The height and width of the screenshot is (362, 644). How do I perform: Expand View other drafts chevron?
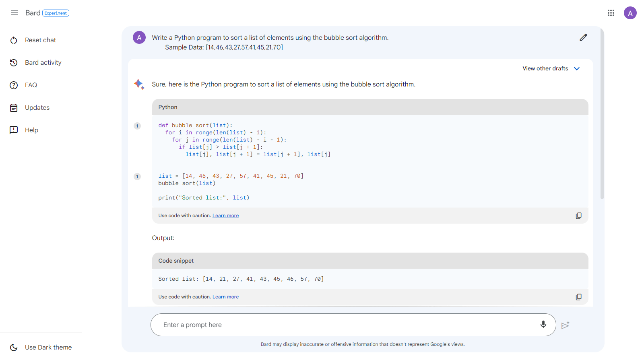(x=577, y=69)
